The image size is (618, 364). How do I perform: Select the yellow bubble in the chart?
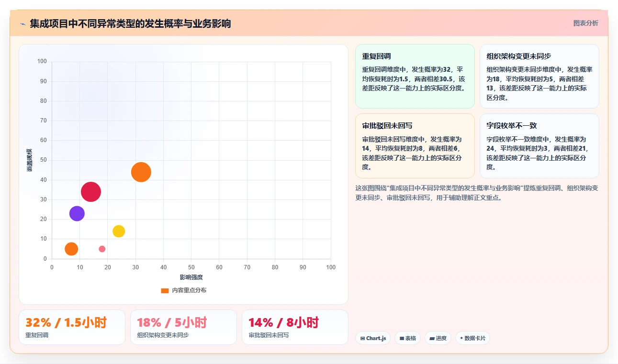119,231
